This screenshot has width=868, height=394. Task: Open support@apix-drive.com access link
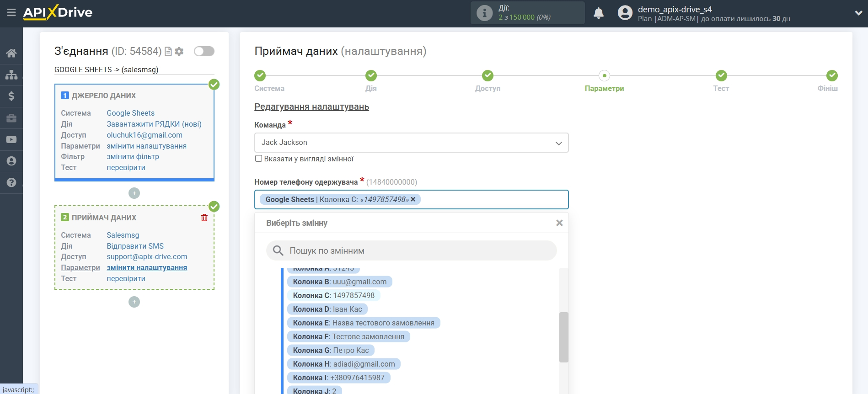click(147, 256)
